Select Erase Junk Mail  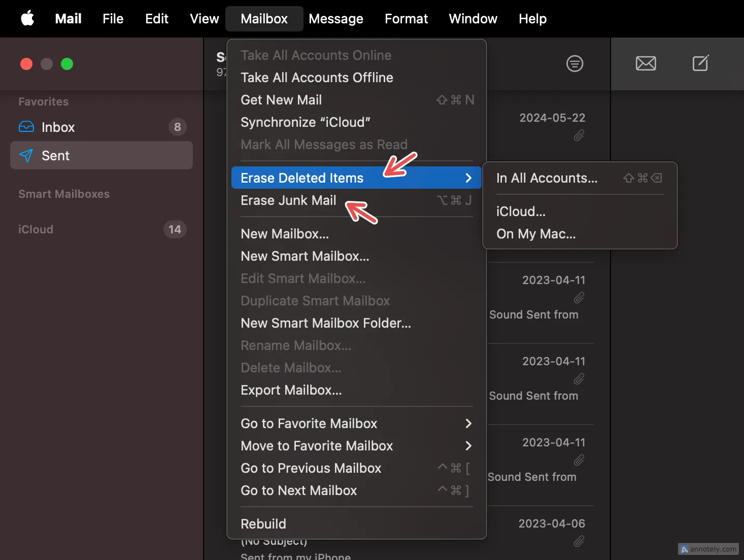[356, 200]
